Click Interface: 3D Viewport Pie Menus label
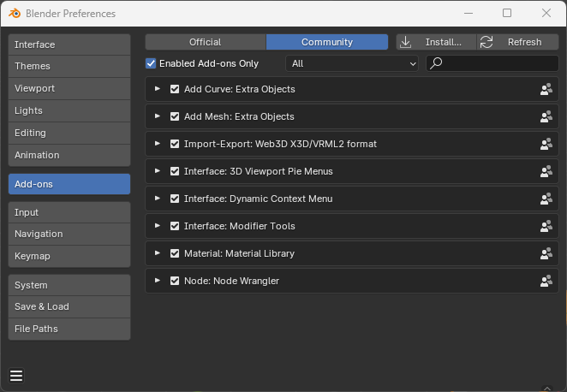 click(x=258, y=171)
